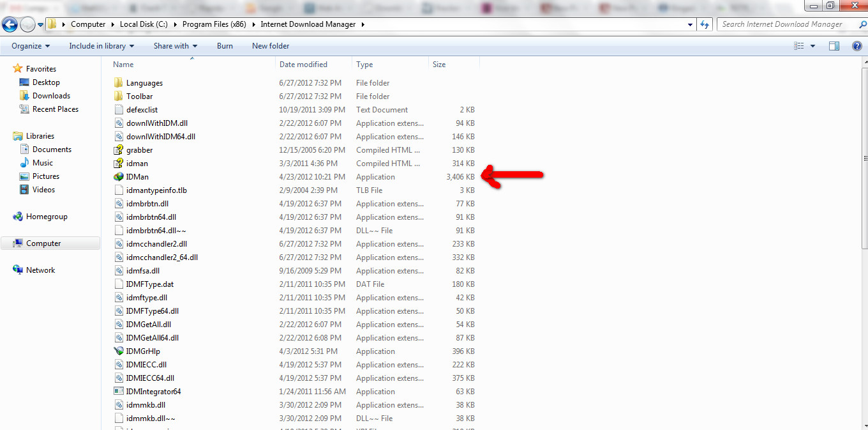Select the idmmkb.dll file icon
The image size is (868, 430).
118,405
